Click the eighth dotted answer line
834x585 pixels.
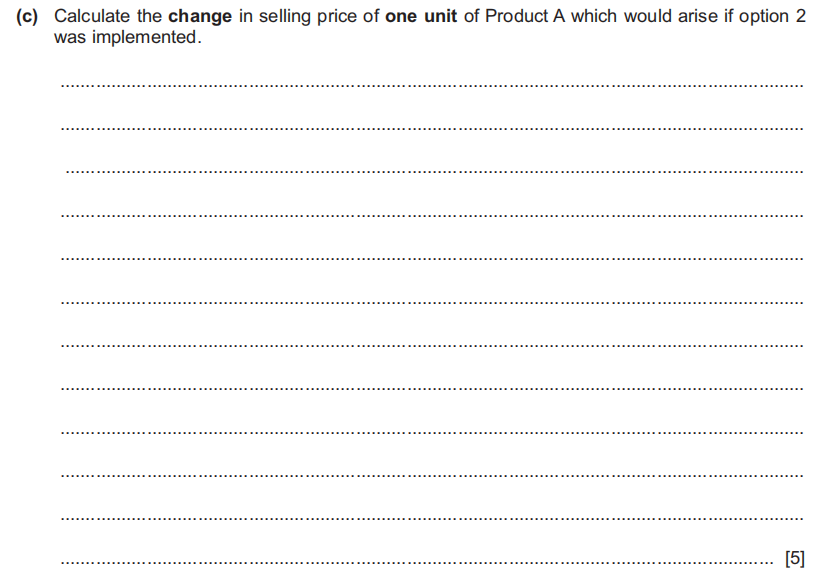click(431, 388)
